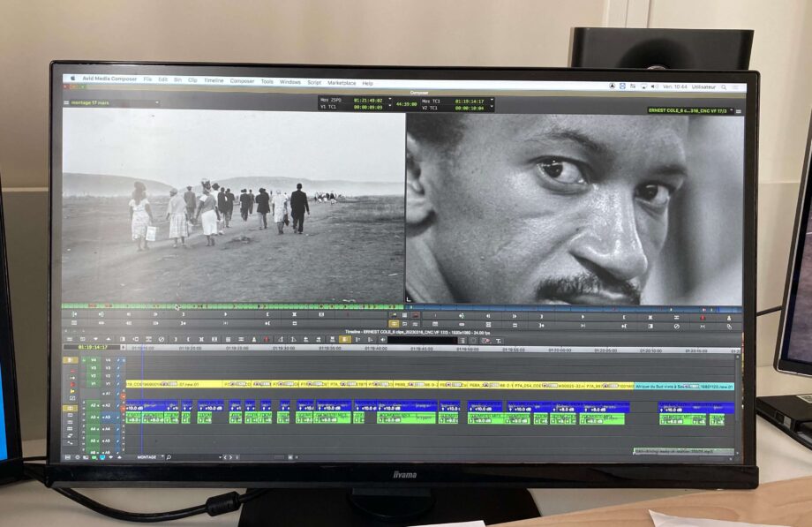Click yellow Splice-In button between monitors
The image size is (812, 527).
[x=395, y=324]
